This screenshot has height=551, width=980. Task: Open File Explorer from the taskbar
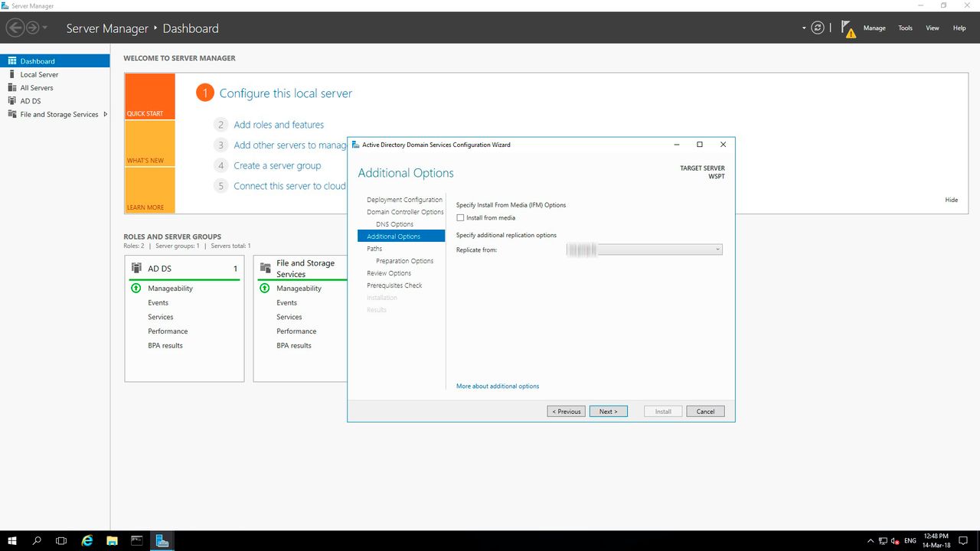tap(112, 540)
